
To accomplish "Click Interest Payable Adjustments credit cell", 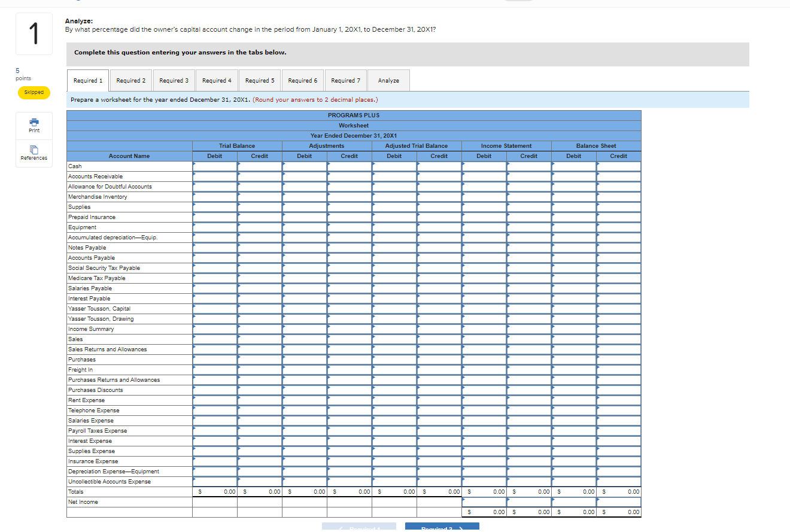I will (x=350, y=299).
